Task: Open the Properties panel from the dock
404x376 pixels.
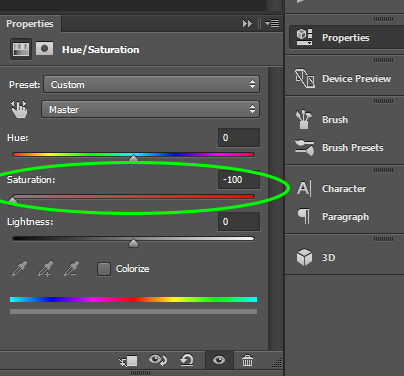Action: (346, 38)
